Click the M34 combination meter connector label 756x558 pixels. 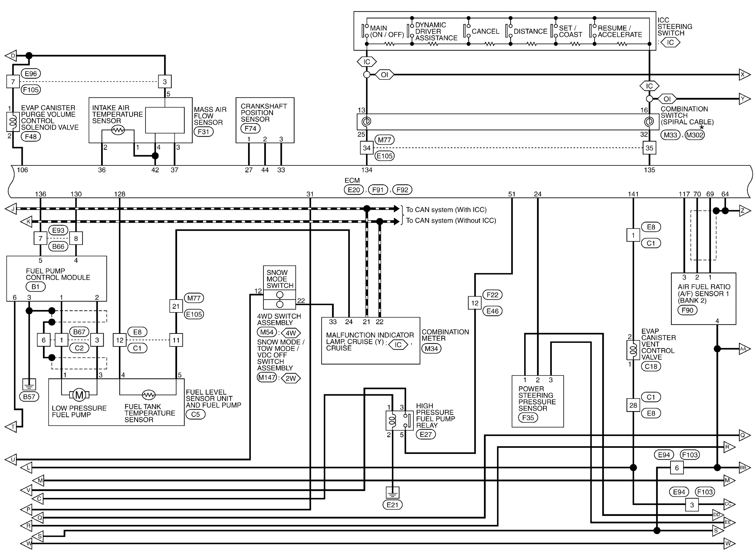coord(431,349)
